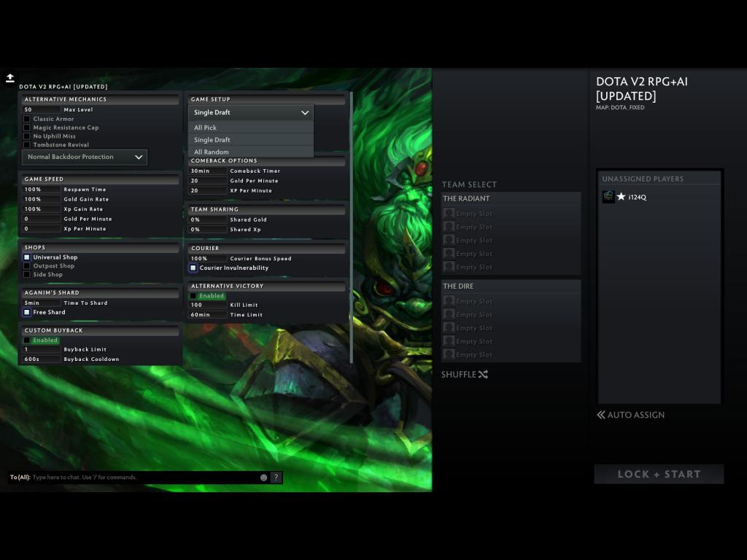Click the i124Q player avatar
747x560 pixels.
[x=608, y=197]
